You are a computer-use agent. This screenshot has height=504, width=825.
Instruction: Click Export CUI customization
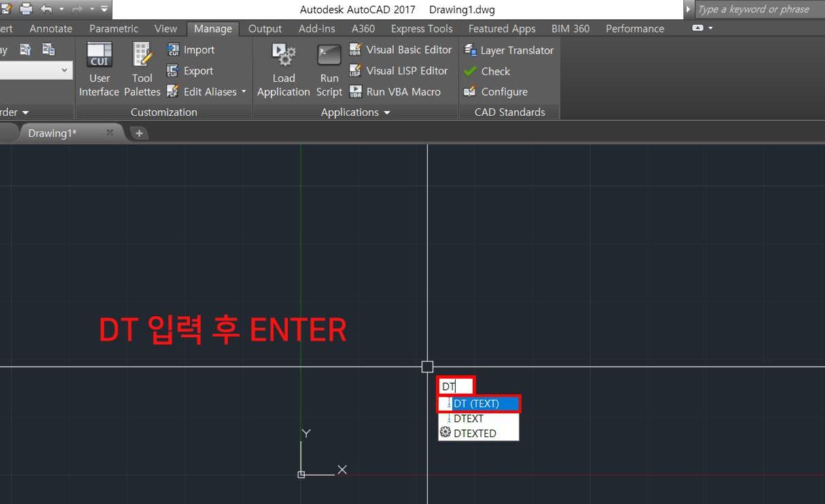[190, 71]
